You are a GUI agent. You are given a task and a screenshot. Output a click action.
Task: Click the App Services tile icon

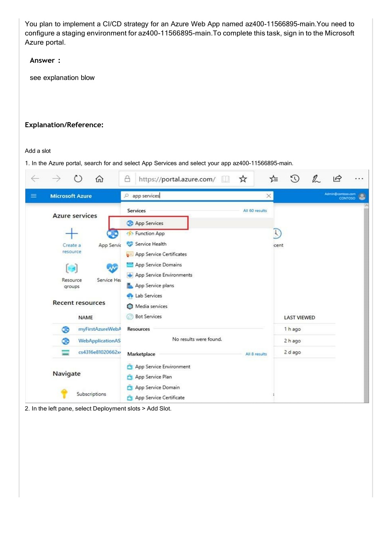point(113,234)
